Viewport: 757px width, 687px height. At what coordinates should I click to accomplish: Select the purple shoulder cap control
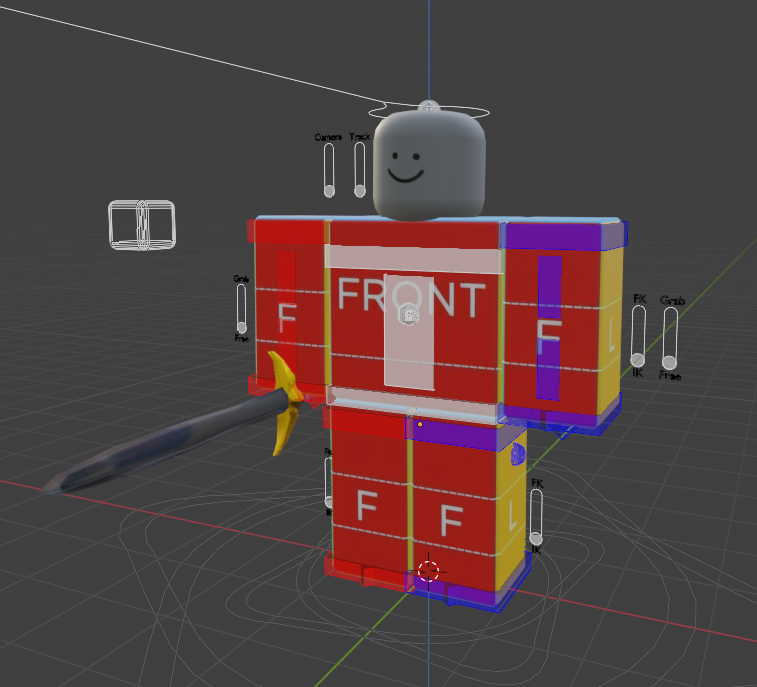pos(564,236)
